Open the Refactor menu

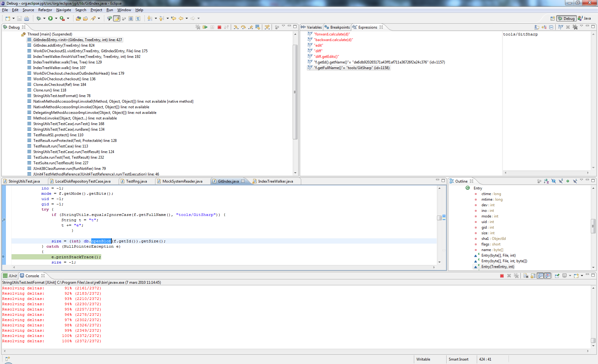tap(45, 10)
